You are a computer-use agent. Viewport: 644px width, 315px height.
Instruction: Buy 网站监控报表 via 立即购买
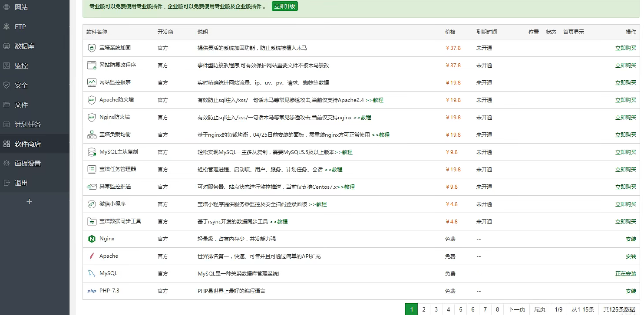pyautogui.click(x=626, y=83)
